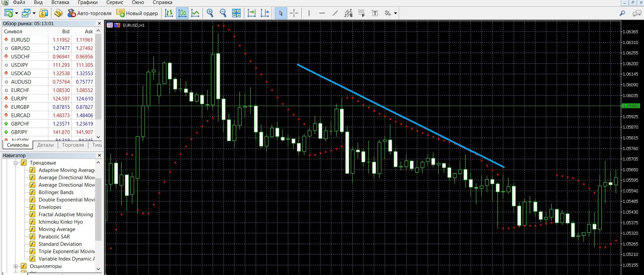This screenshot has height=275, width=644.
Task: Switch chart to line chart mode
Action: [x=195, y=13]
